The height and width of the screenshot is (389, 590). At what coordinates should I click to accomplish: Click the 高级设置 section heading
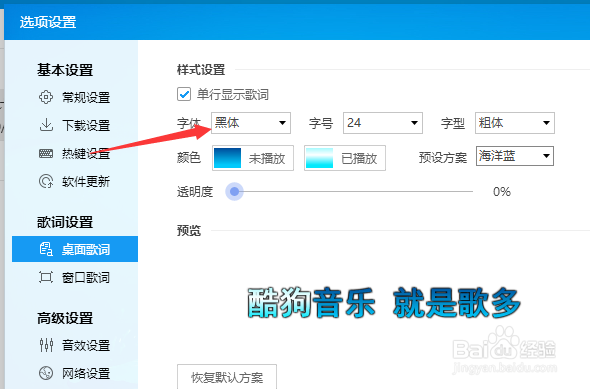click(x=65, y=318)
